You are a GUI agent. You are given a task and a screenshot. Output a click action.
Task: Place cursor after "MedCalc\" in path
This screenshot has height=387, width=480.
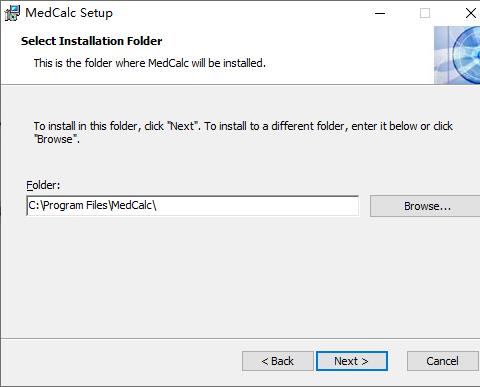(158, 205)
